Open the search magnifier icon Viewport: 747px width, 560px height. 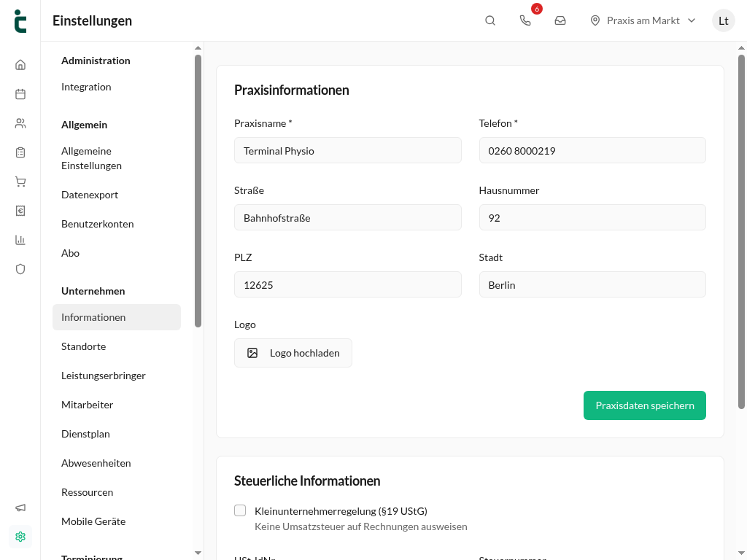tap(489, 20)
